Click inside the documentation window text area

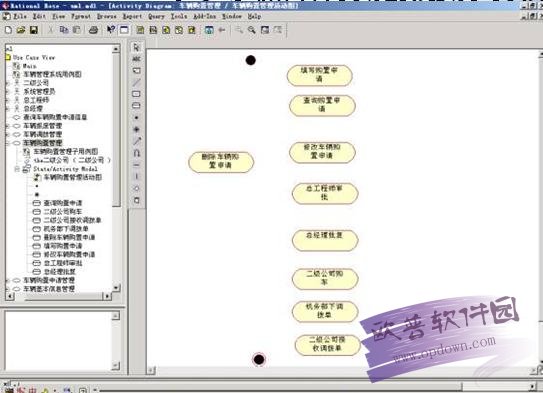(x=58, y=341)
